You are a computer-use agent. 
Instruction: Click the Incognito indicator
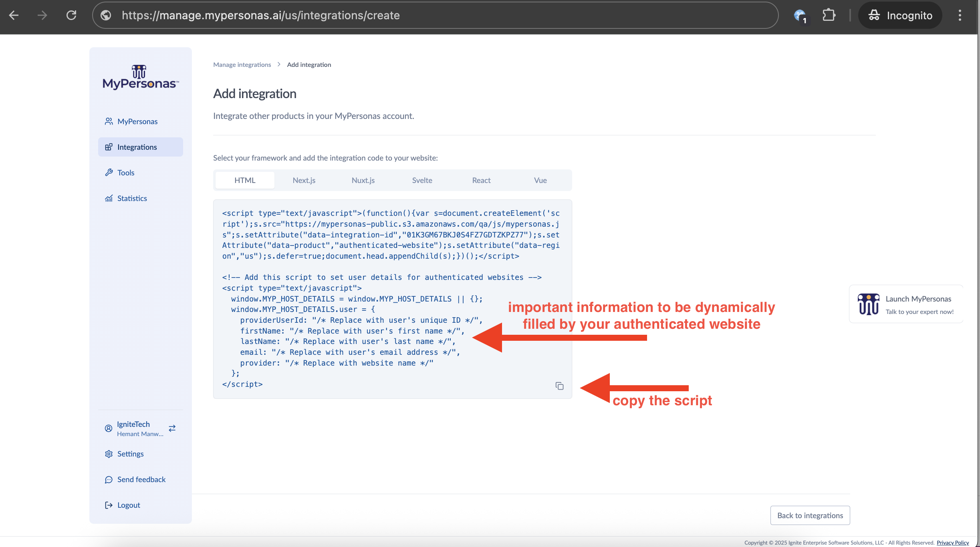pyautogui.click(x=900, y=15)
